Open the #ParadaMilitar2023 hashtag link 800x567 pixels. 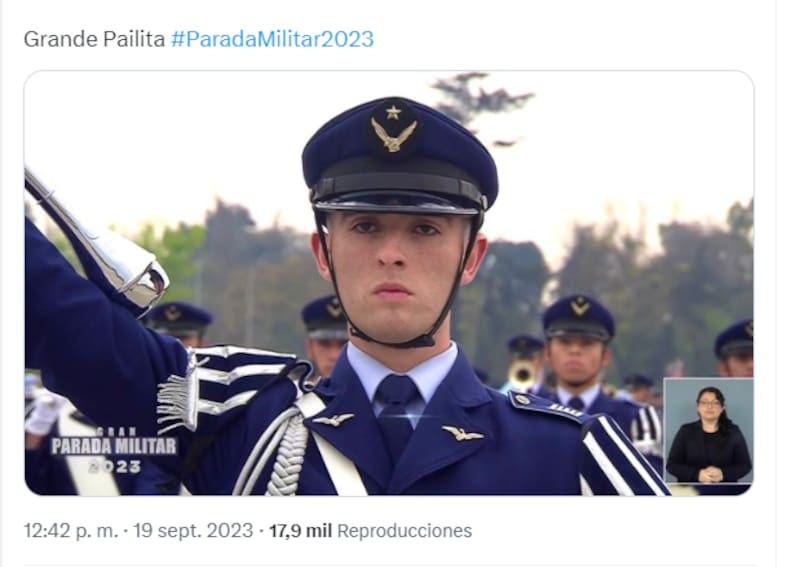[272, 39]
